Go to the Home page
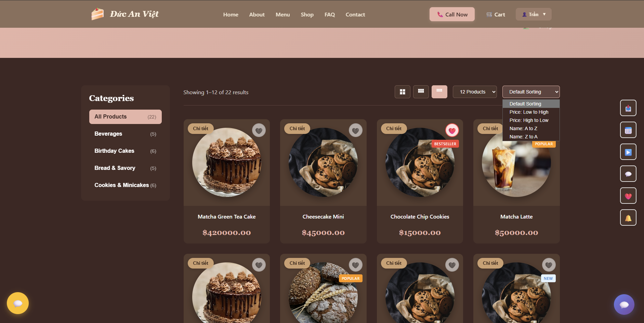 click(x=231, y=14)
